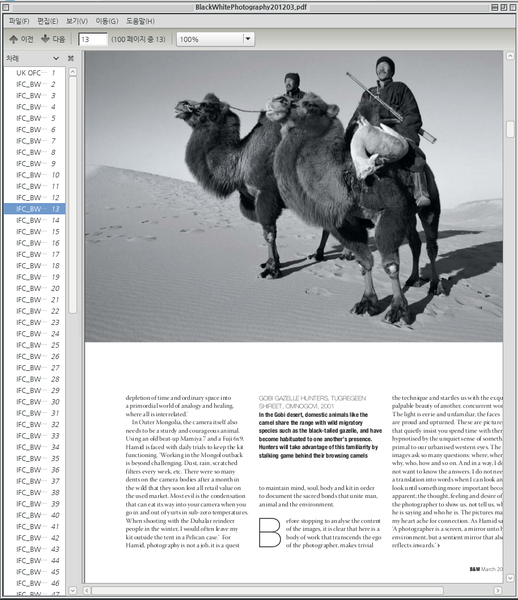Select IFC_BW page 10 entry

[35, 175]
